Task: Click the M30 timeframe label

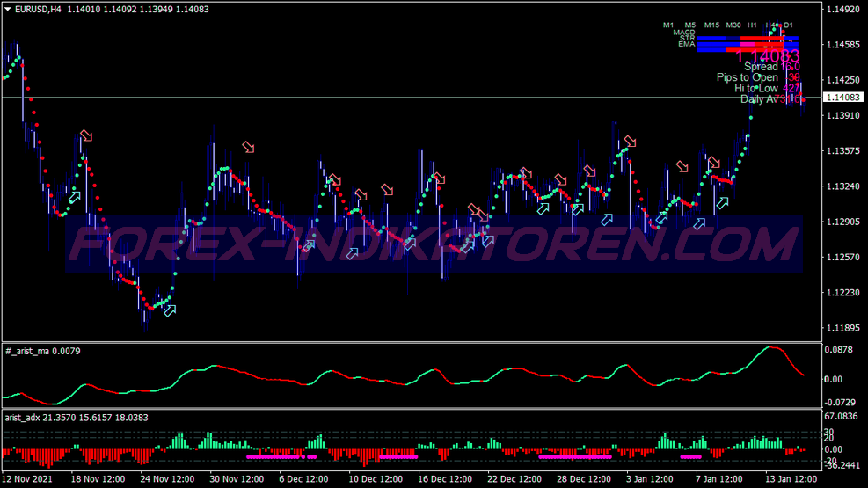Action: click(x=733, y=25)
